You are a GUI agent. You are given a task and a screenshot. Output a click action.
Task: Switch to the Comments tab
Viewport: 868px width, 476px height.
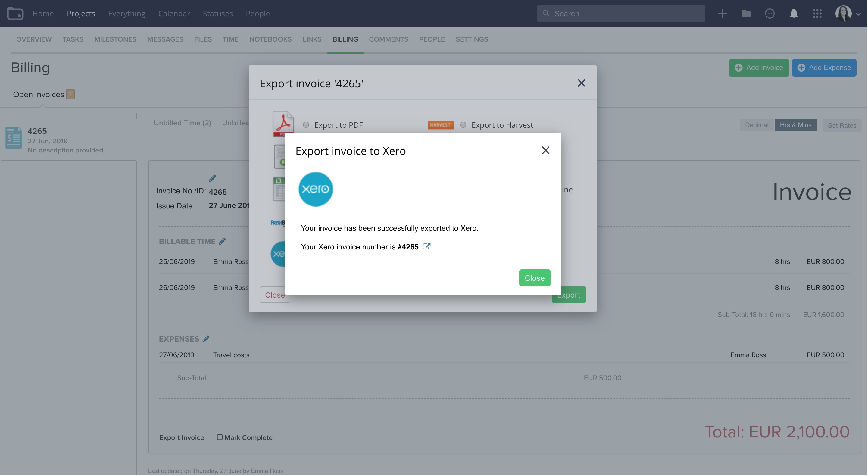point(389,39)
